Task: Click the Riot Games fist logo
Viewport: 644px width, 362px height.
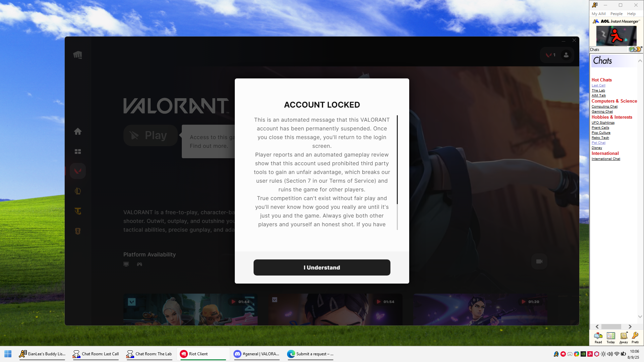Action: click(77, 55)
